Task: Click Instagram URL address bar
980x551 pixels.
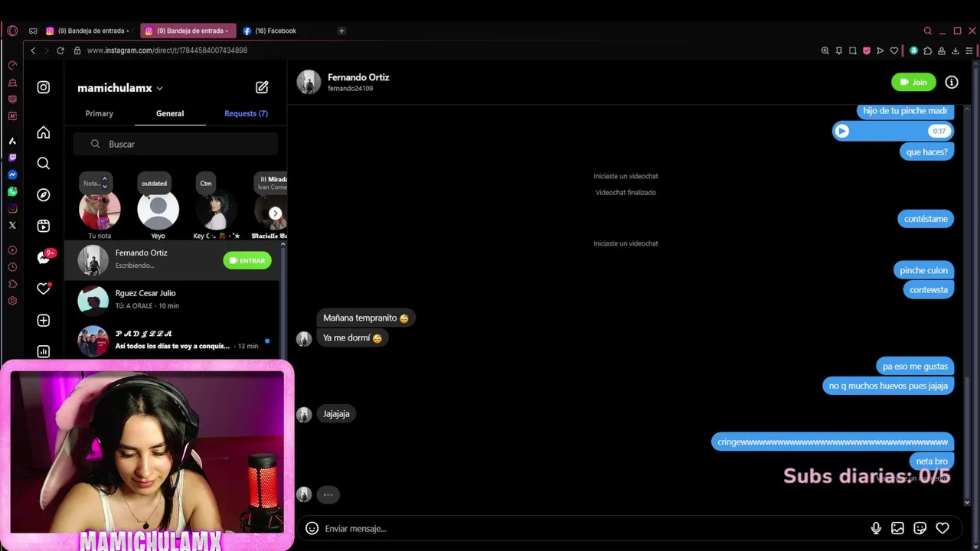Action: coord(167,51)
